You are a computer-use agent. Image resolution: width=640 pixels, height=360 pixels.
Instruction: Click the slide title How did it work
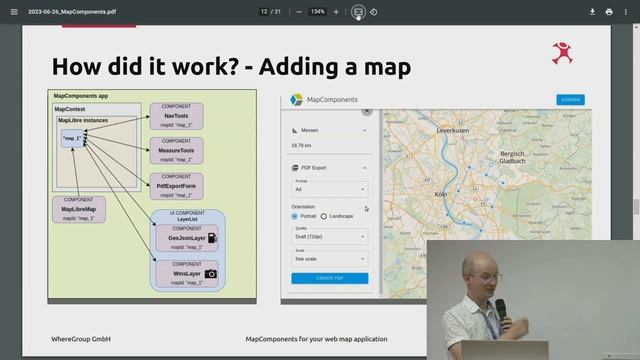pos(231,67)
